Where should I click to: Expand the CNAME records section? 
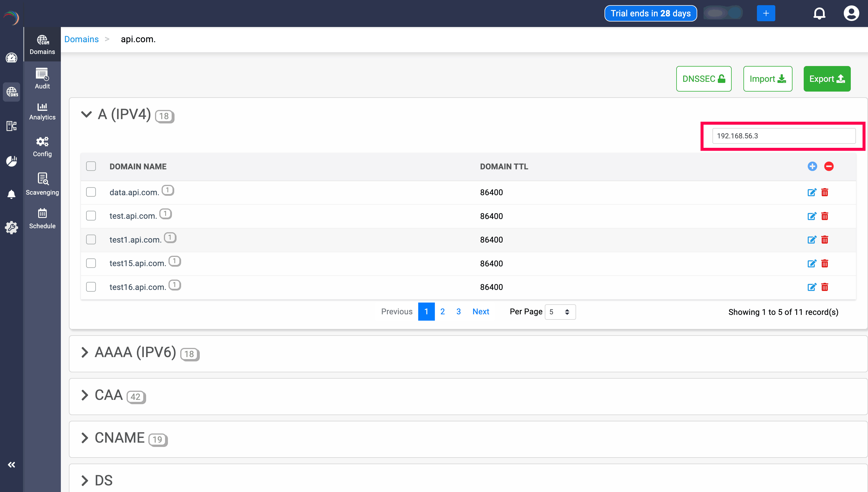tap(85, 437)
